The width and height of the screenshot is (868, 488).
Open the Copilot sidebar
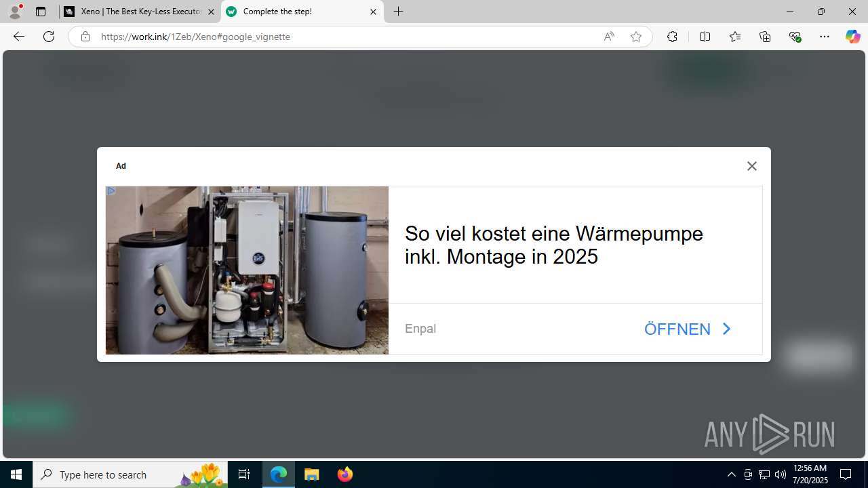(853, 37)
